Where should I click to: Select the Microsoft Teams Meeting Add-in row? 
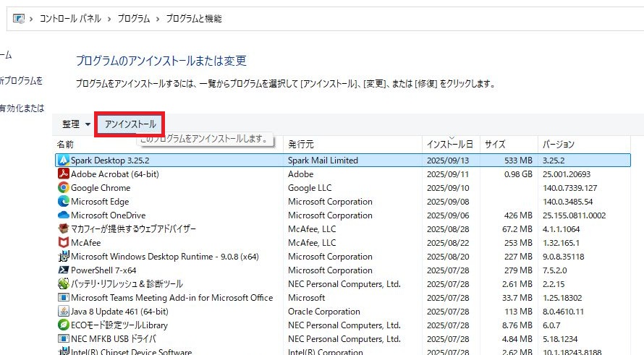[x=171, y=298]
